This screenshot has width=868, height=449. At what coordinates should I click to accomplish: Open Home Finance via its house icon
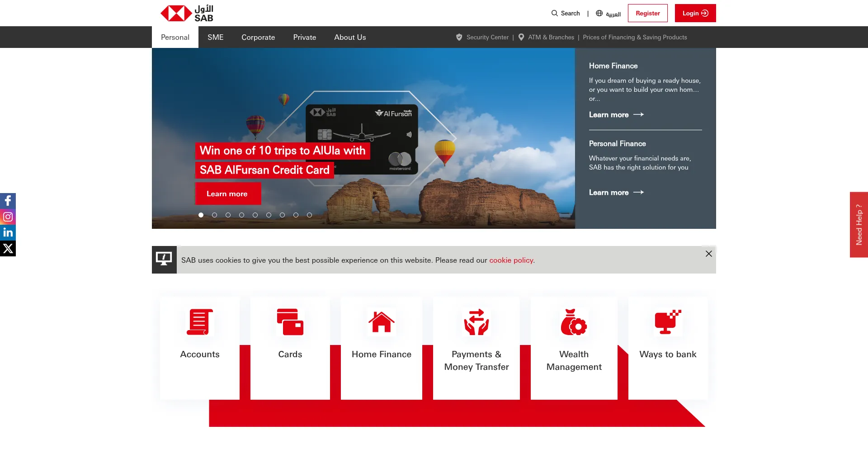[x=381, y=322]
